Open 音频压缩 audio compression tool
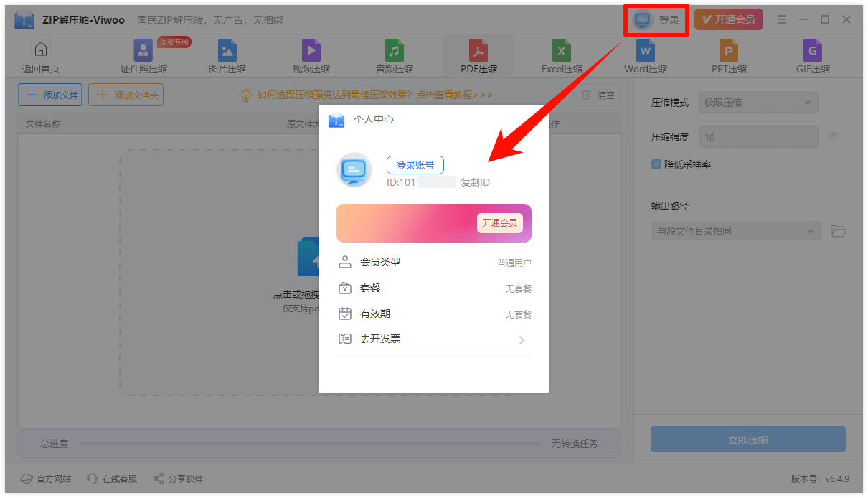 pyautogui.click(x=395, y=57)
